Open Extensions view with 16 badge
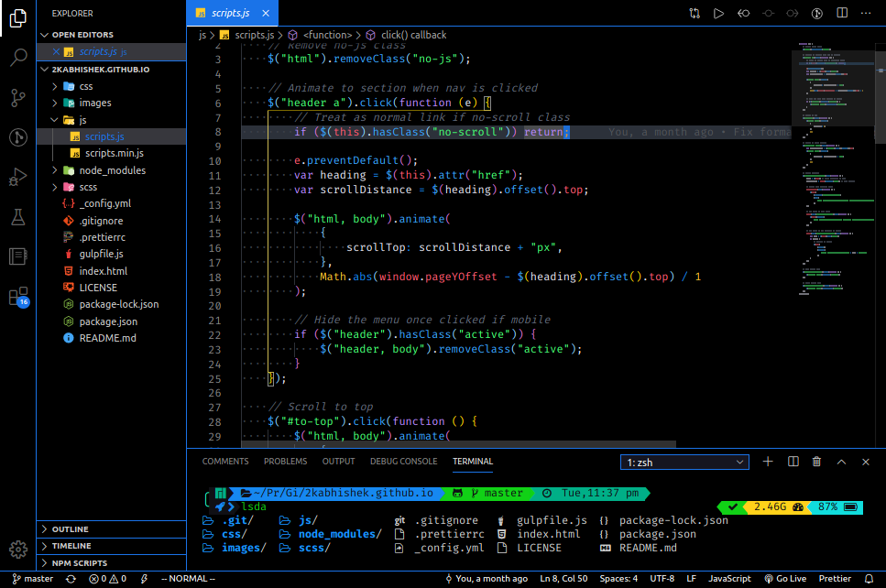The height and width of the screenshot is (588, 886). pos(18,297)
